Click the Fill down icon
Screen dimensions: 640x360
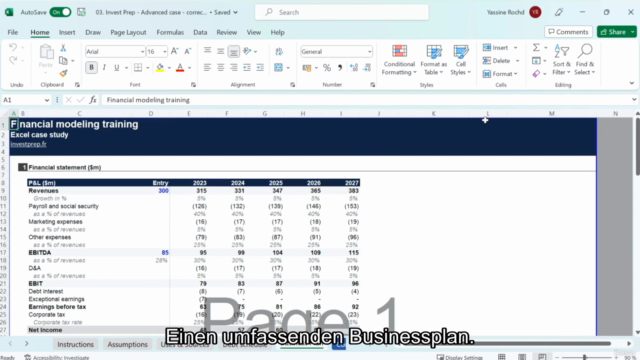pyautogui.click(x=536, y=61)
